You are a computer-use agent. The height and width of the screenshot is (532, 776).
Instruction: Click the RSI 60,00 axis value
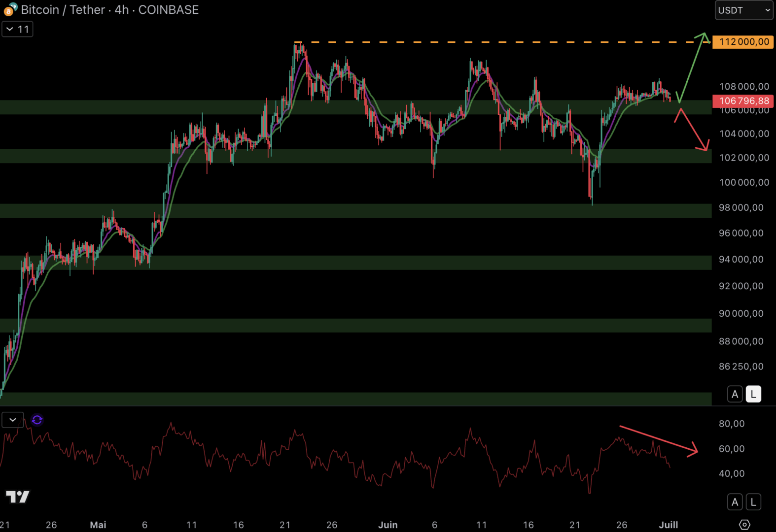(x=732, y=449)
